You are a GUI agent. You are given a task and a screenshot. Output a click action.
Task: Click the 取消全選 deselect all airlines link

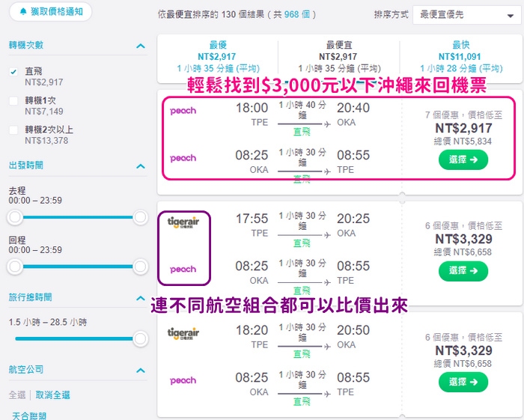53,395
